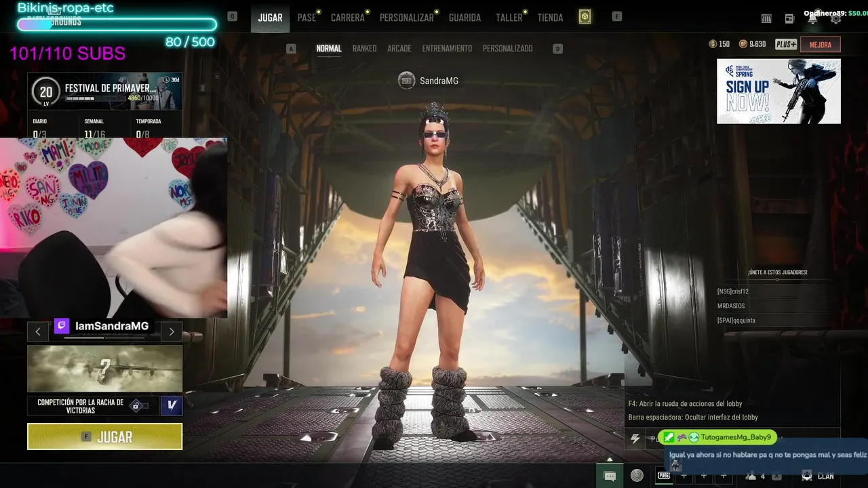Click the icon beside SandraMG name
The height and width of the screenshot is (488, 868).
coord(406,81)
